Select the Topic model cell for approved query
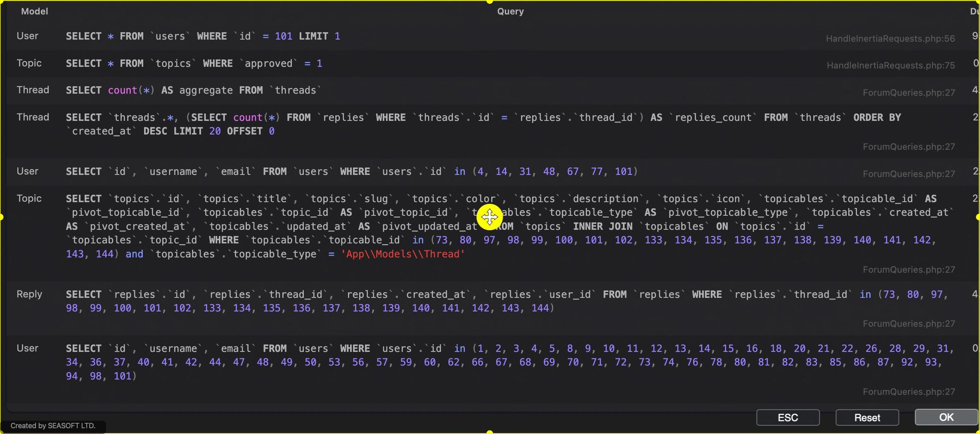 29,63
